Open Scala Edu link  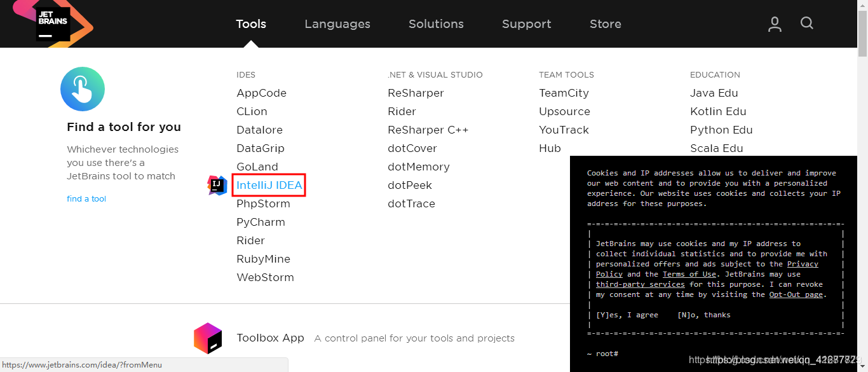coord(717,148)
